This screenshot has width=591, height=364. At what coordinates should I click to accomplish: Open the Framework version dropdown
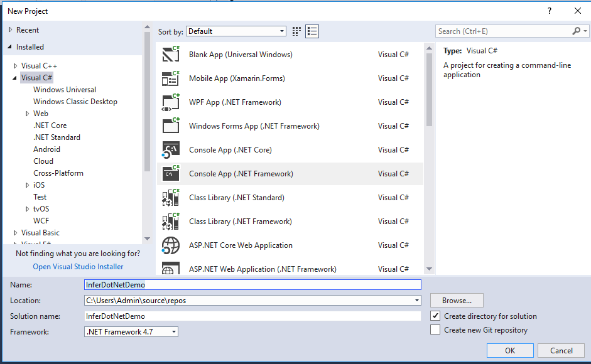(x=131, y=332)
